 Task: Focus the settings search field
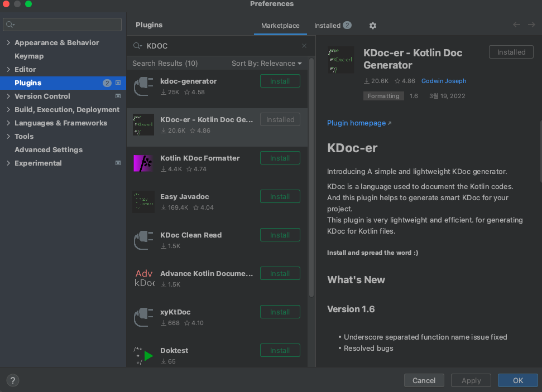62,25
